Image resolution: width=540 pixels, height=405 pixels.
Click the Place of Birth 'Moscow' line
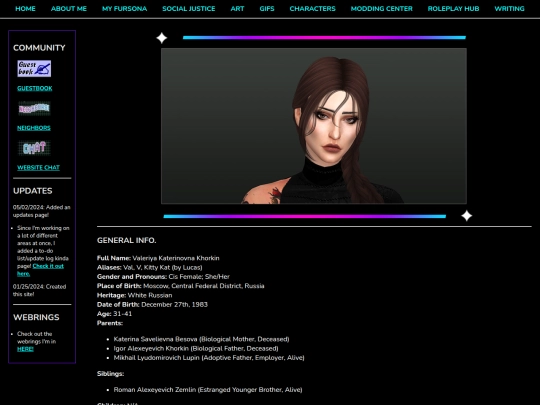click(181, 286)
